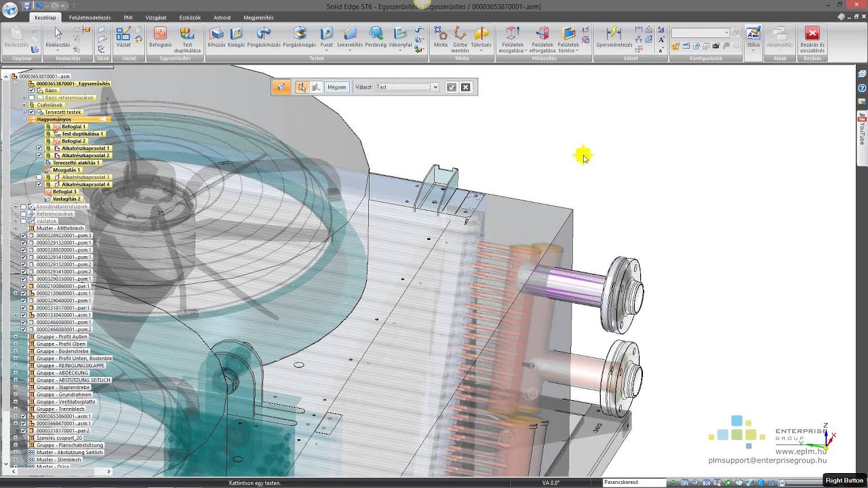868x488 pixels.
Task: Pick the Vékonyfal thin wall tool
Action: (x=400, y=37)
